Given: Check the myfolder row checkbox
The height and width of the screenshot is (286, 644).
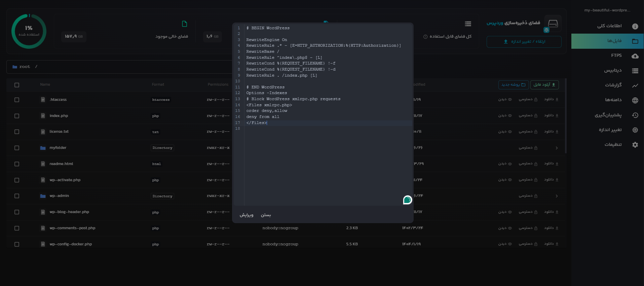Looking at the screenshot, I should click(17, 148).
